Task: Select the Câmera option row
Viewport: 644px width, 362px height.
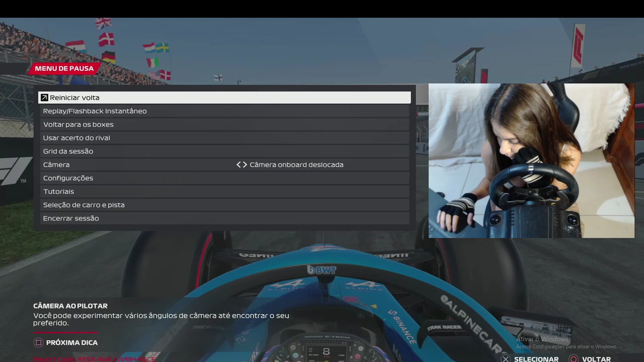Action: tap(224, 165)
